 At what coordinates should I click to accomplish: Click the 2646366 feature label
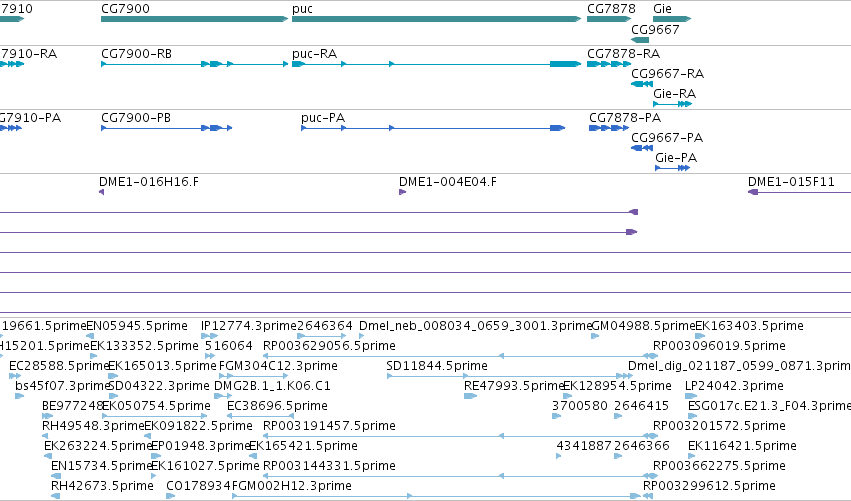click(x=642, y=446)
